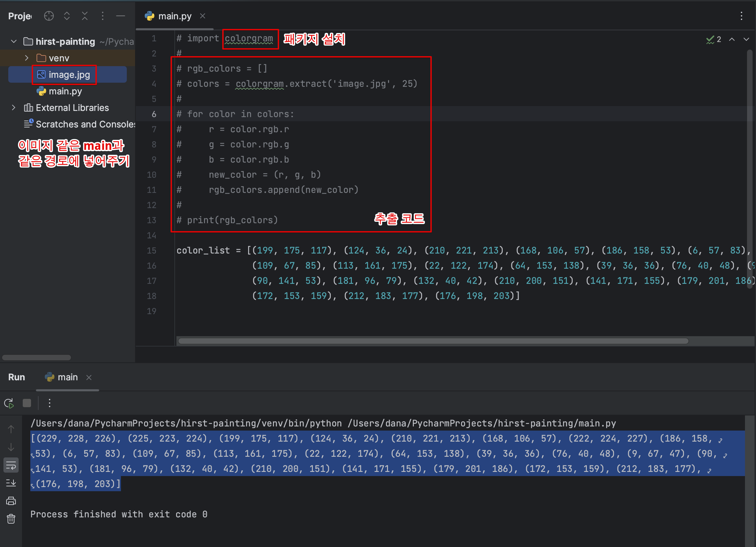
Task: Click the color_list variable name
Action: pyautogui.click(x=203, y=250)
